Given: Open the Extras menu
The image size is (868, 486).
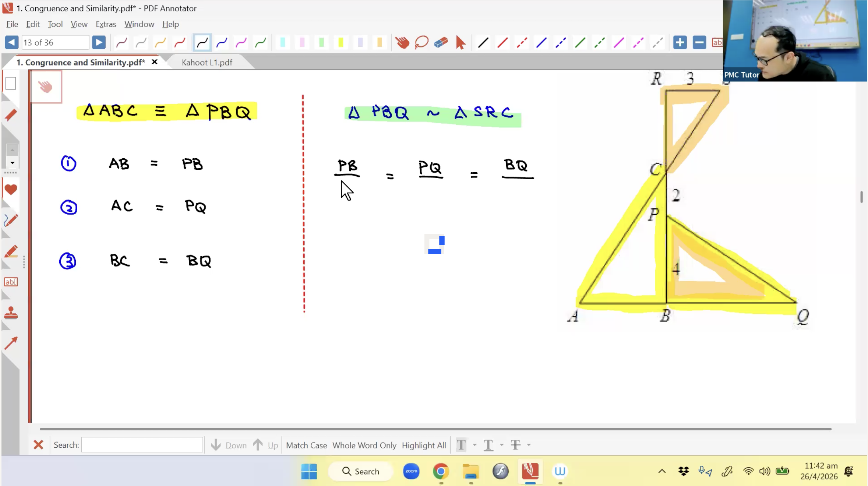Looking at the screenshot, I should [106, 24].
